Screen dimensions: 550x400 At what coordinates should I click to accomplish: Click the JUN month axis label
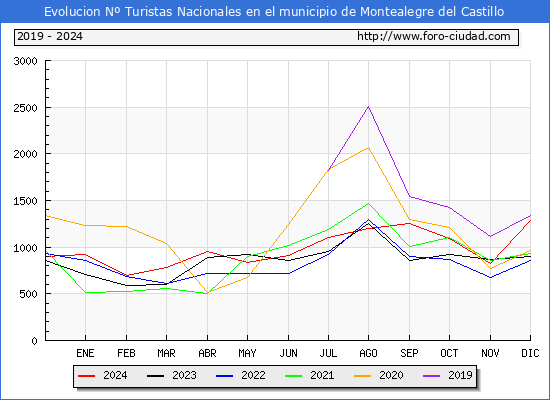(288, 353)
